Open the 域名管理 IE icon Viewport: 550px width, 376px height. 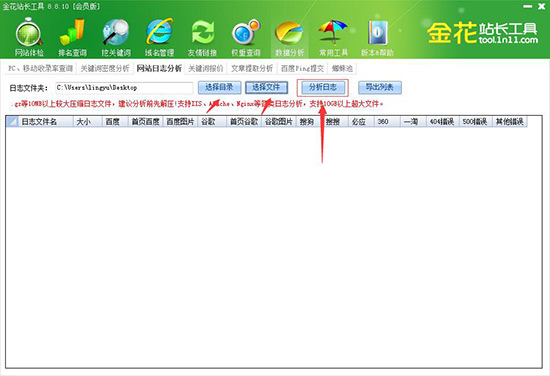point(159,37)
